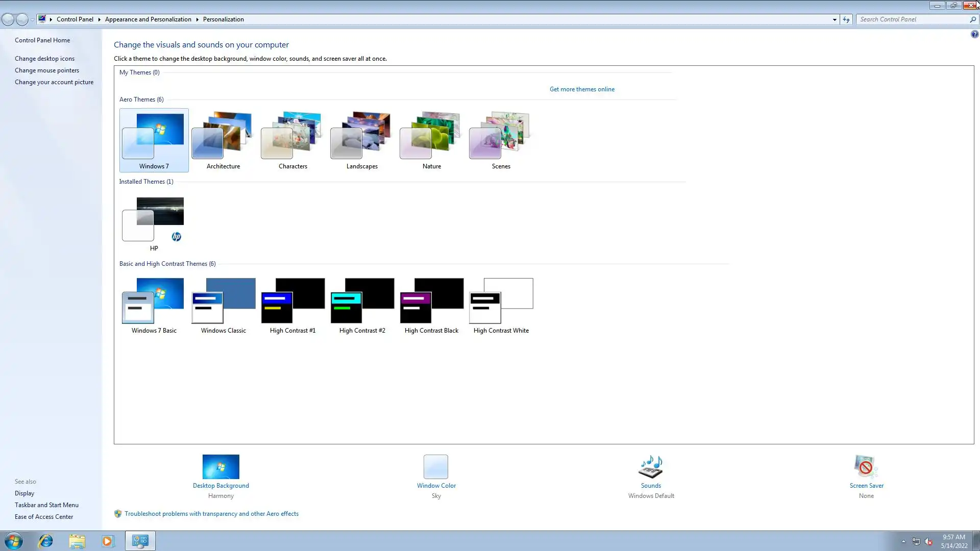Image resolution: width=980 pixels, height=551 pixels.
Task: Launch Internet Explorer from the taskbar
Action: pos(46,541)
